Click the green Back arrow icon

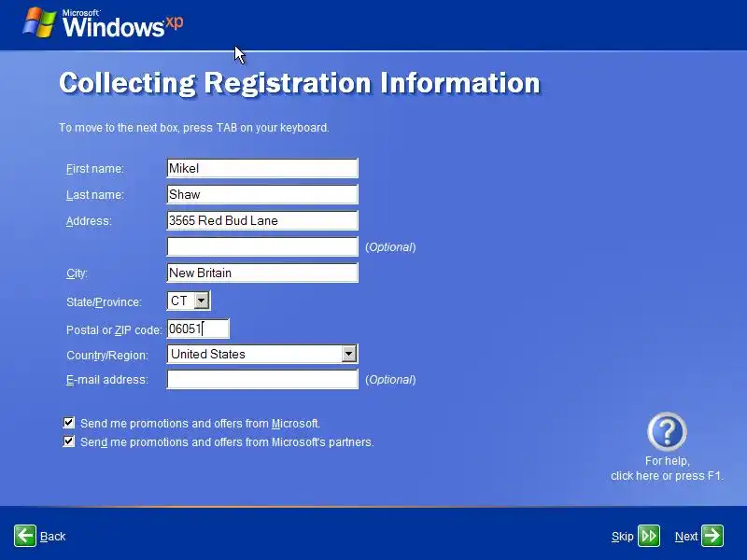point(25,536)
